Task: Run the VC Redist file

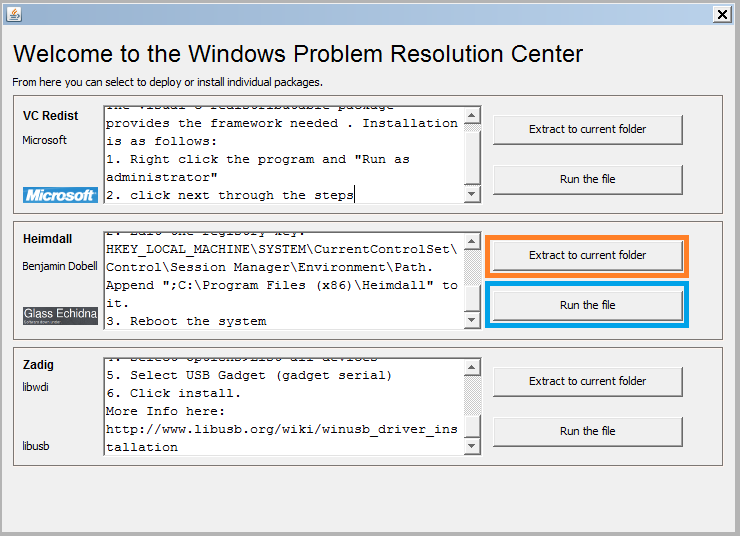Action: [588, 179]
